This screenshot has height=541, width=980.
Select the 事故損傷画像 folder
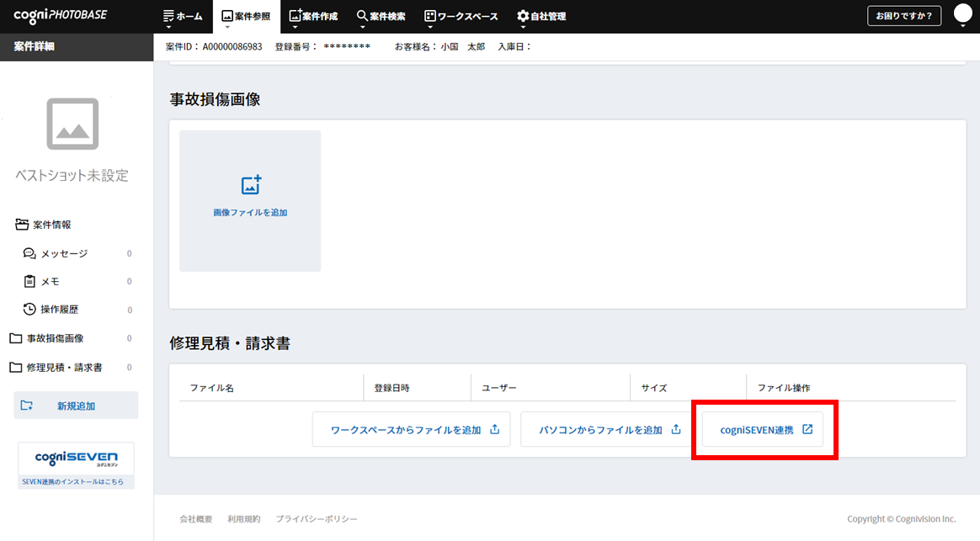[55, 338]
